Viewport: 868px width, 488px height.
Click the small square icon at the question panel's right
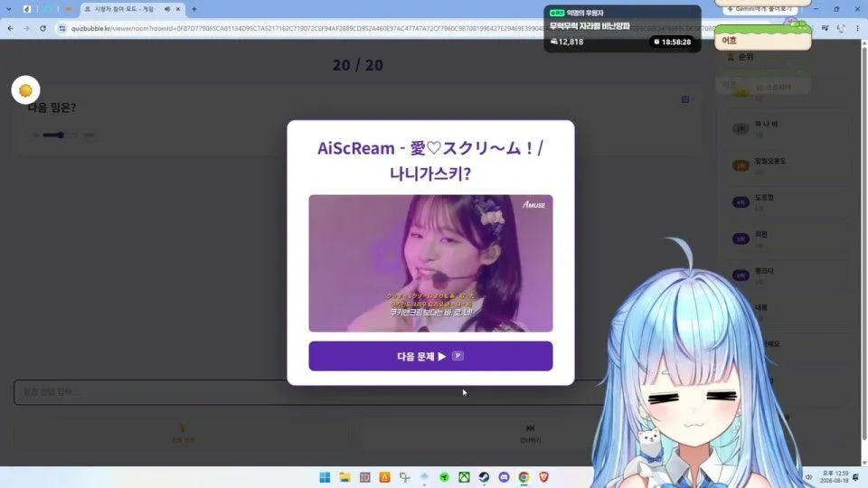point(685,99)
